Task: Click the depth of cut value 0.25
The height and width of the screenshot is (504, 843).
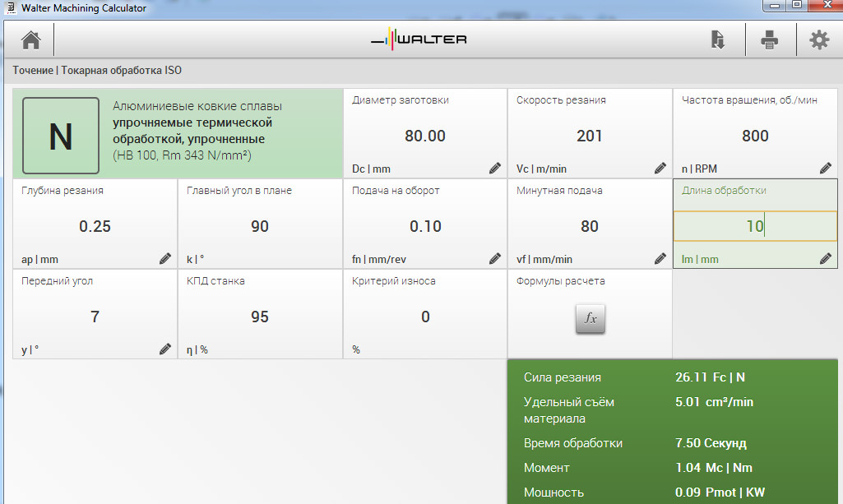Action: (95, 226)
